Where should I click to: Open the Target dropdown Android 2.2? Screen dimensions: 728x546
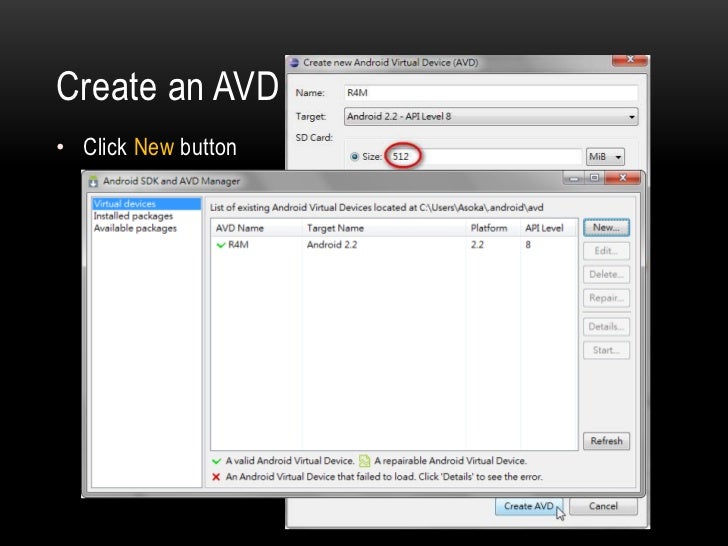click(x=491, y=117)
